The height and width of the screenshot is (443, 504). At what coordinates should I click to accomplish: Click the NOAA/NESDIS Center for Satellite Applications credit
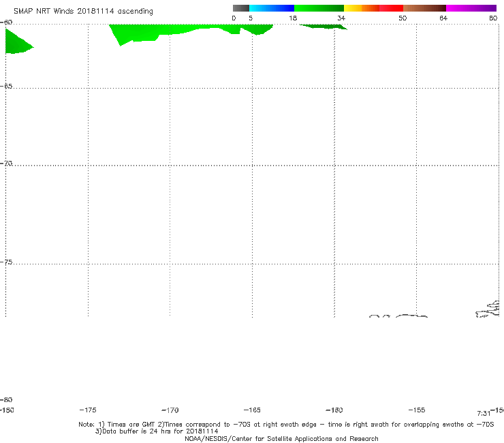[x=281, y=438]
